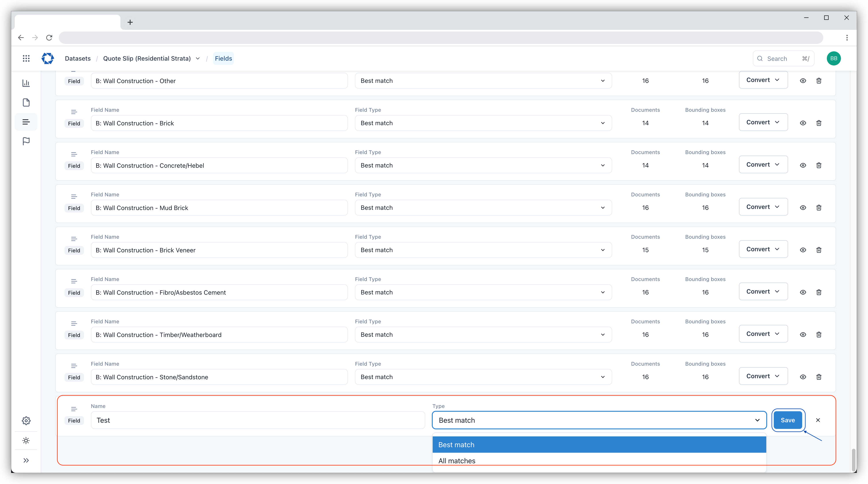Open settings gear in sidebar
The image size is (868, 484).
(x=26, y=421)
